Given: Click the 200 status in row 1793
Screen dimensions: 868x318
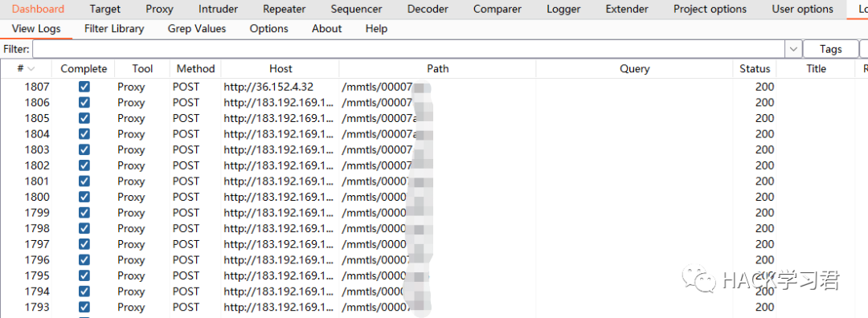Looking at the screenshot, I should pyautogui.click(x=764, y=308).
